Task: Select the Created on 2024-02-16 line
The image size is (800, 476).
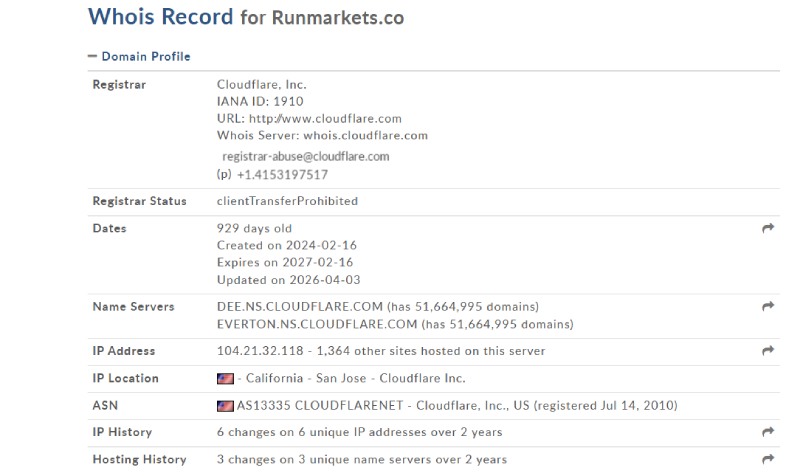Action: [287, 245]
